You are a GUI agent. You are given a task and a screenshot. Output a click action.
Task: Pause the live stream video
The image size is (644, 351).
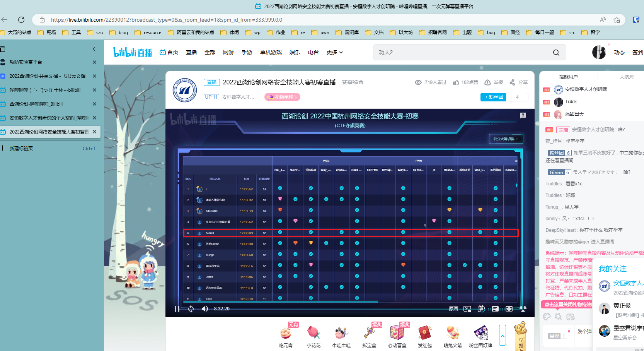pos(177,309)
